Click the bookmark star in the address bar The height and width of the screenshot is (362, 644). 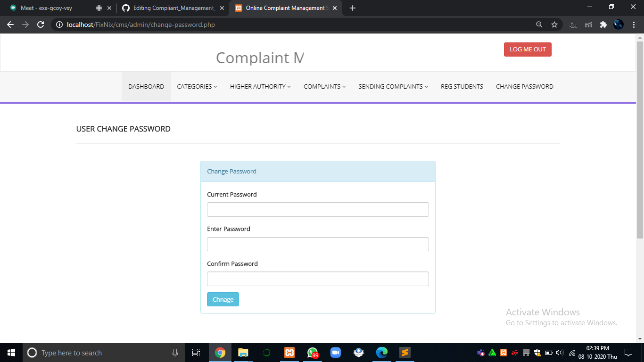(x=554, y=24)
